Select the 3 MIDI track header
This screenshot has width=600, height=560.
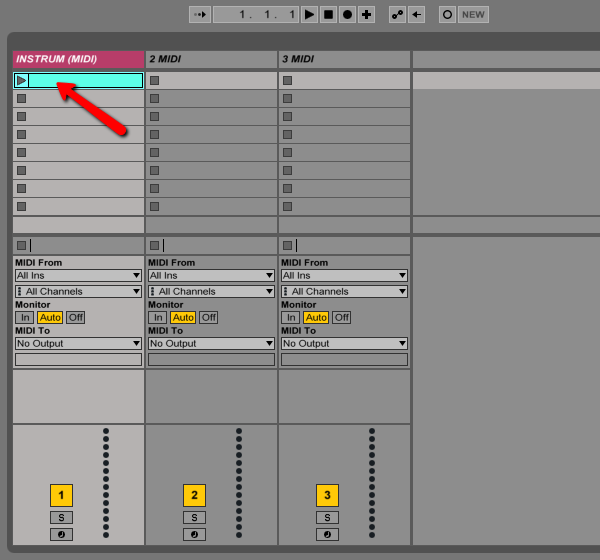click(x=344, y=59)
